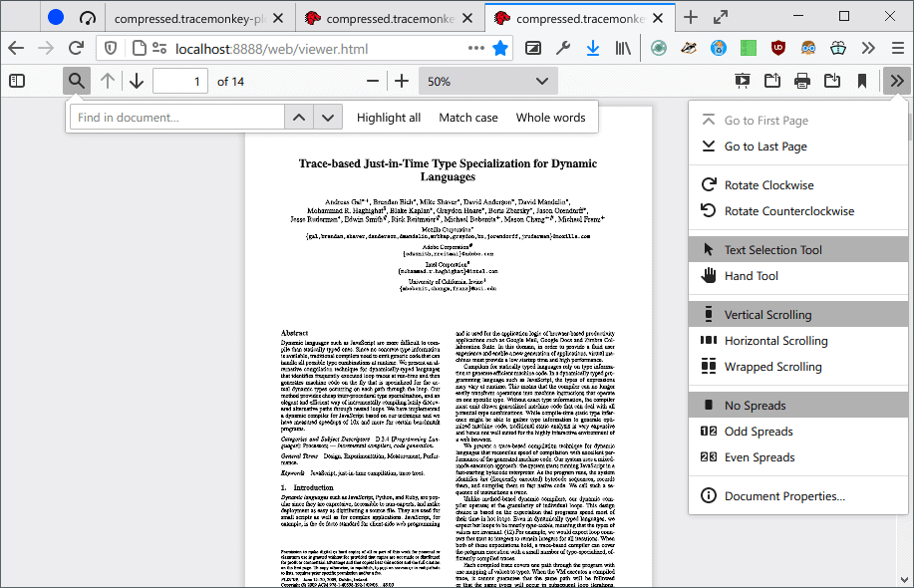This screenshot has height=588, width=914.
Task: Enable Vertical Scrolling mode
Action: [798, 314]
